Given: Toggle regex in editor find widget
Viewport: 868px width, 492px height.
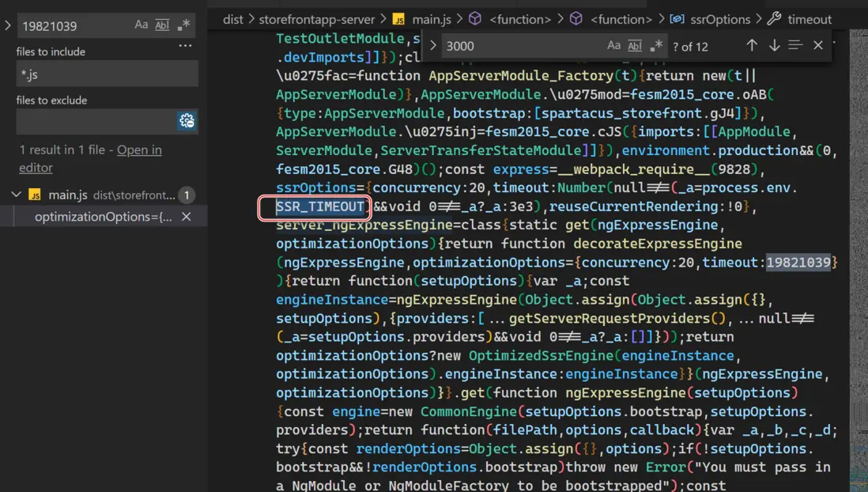Looking at the screenshot, I should click(656, 45).
